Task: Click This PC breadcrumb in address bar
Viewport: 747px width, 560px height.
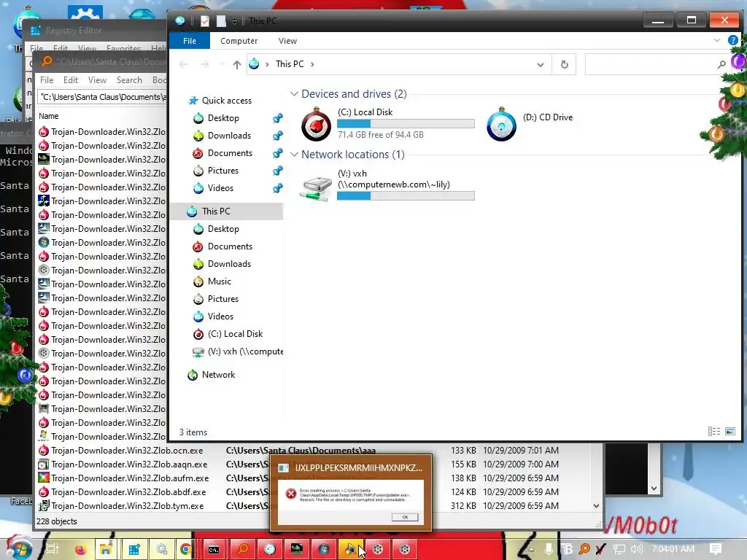Action: pyautogui.click(x=290, y=64)
